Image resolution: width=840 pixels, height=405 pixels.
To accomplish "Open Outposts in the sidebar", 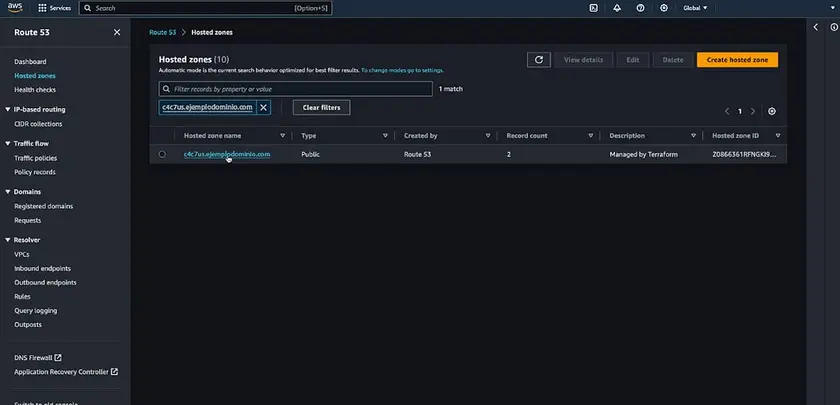I will coord(28,324).
